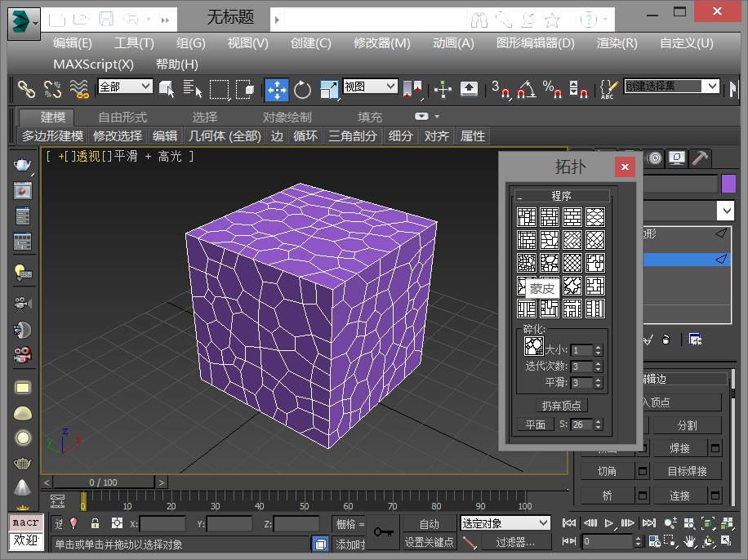Select the Unlink Selection tool
This screenshot has height=560, width=748.
[x=52, y=89]
